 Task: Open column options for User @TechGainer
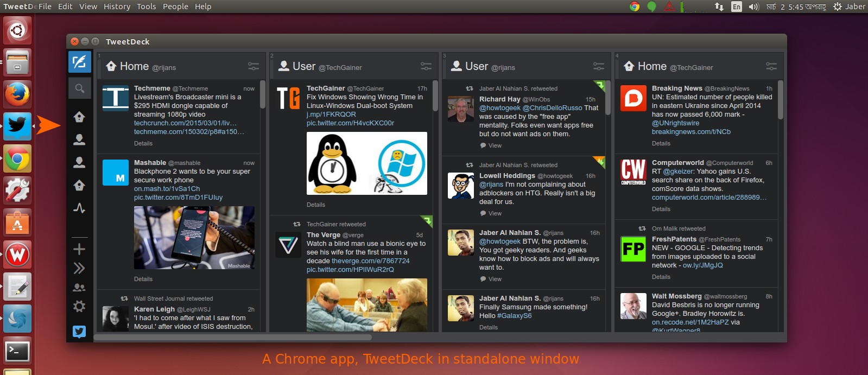click(x=426, y=66)
